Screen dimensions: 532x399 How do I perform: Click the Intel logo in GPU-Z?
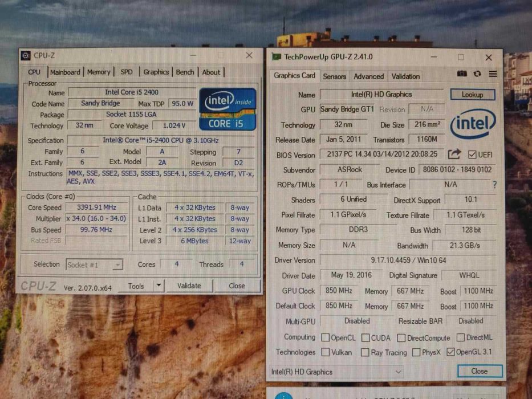coord(473,124)
